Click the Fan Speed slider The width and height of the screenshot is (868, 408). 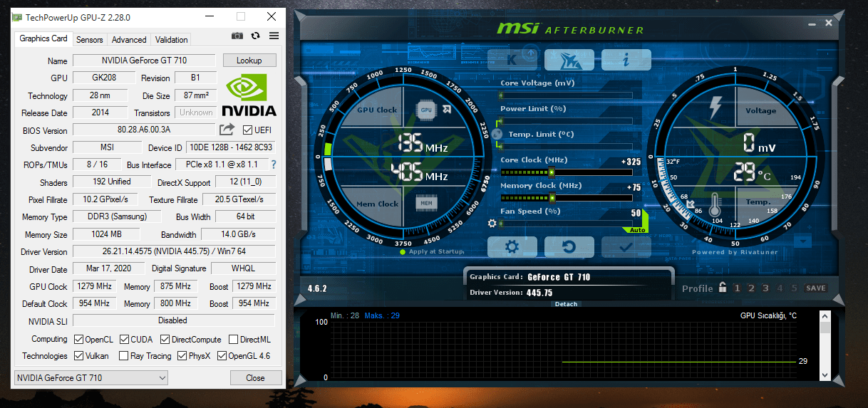pyautogui.click(x=566, y=223)
